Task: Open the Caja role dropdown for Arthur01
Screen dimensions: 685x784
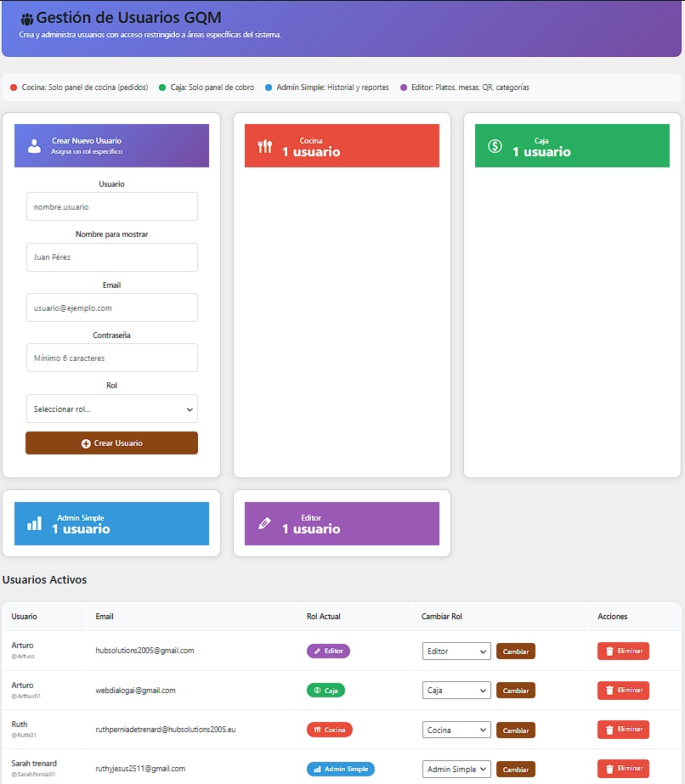Action: pyautogui.click(x=456, y=690)
